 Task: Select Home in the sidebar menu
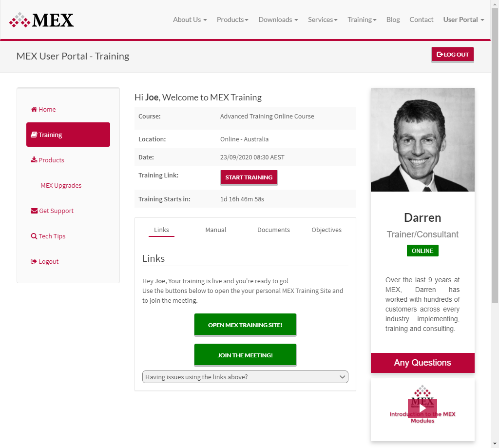click(47, 109)
